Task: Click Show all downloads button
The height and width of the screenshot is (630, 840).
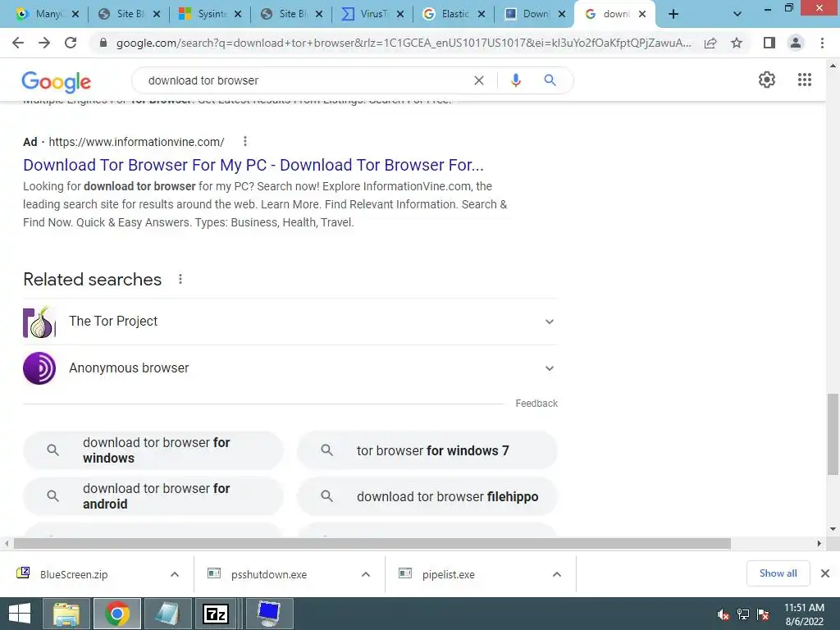Action: click(778, 573)
